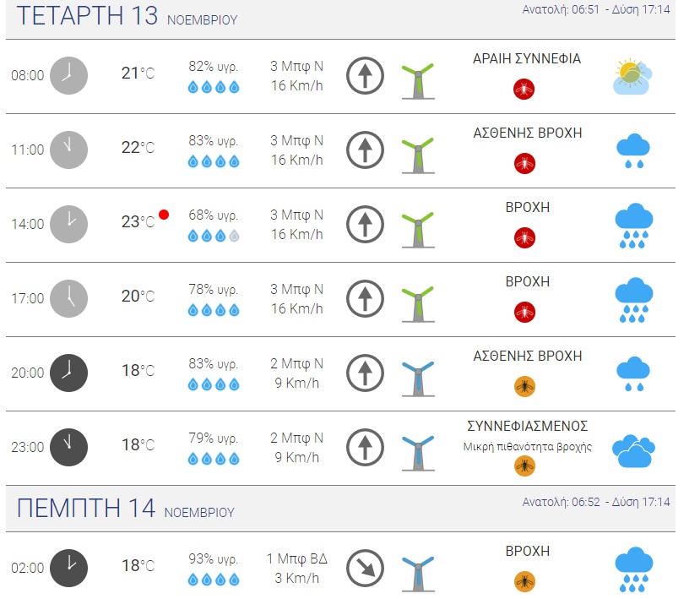700x599 pixels.
Task: Click the light rain cloud icon at 11:00
Action: [632, 151]
